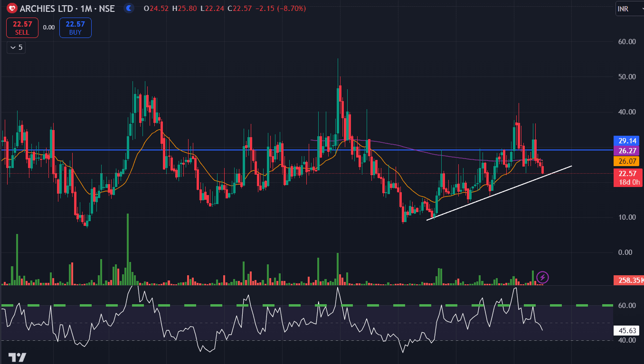The width and height of the screenshot is (644, 364).
Task: Click the Archies Ltd heart logo icon
Action: 13,9
